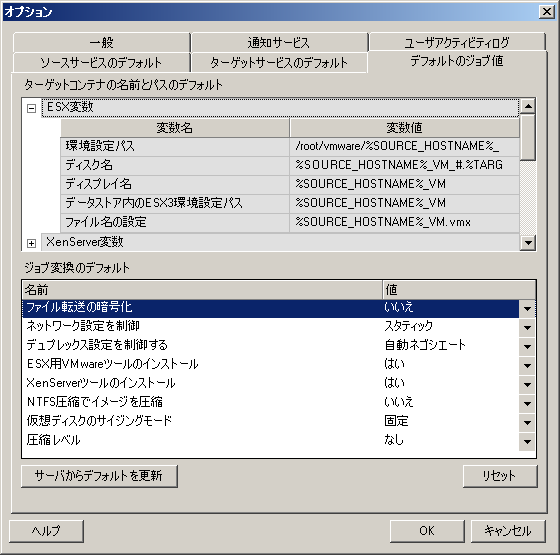Screen dimensions: 560x555
Task: Open the ESX用VMwareツールのインストール dropdown arrow
Action: tap(527, 365)
